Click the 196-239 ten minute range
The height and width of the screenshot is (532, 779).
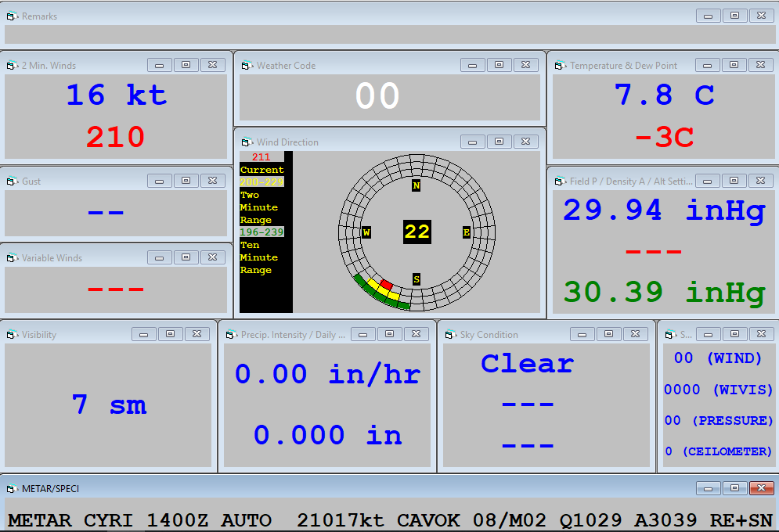tap(261, 232)
